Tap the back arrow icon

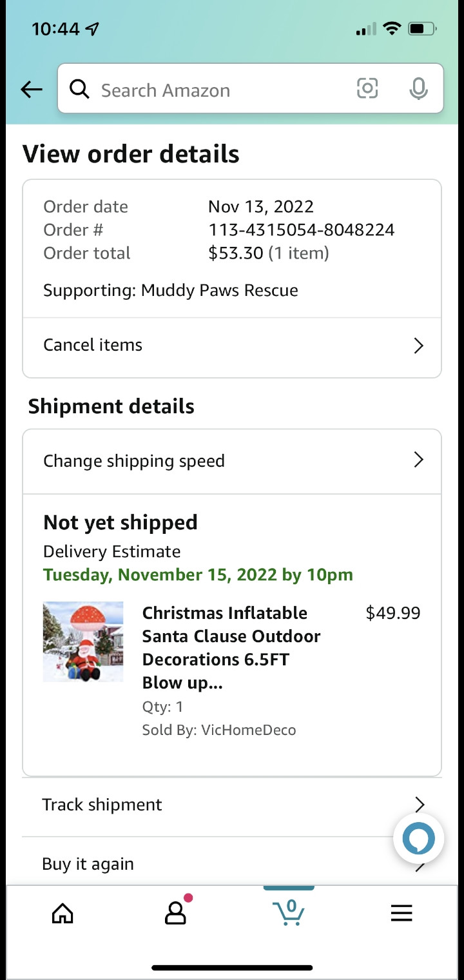32,90
